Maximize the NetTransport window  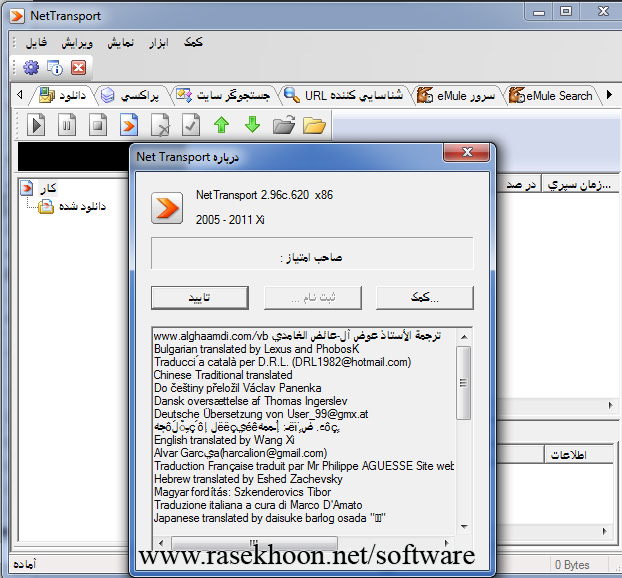coord(566,11)
